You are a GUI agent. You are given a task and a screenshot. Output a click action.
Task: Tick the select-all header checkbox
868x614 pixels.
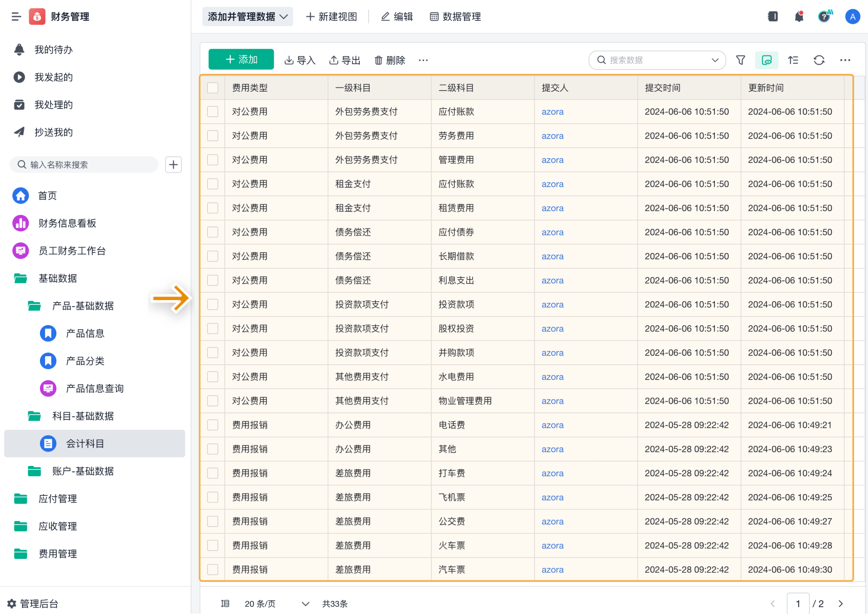pyautogui.click(x=213, y=88)
